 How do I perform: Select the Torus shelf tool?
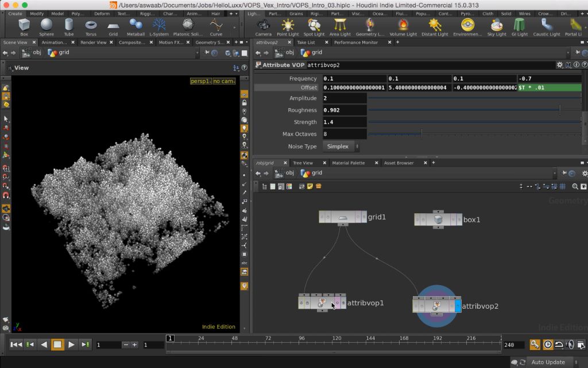(91, 25)
